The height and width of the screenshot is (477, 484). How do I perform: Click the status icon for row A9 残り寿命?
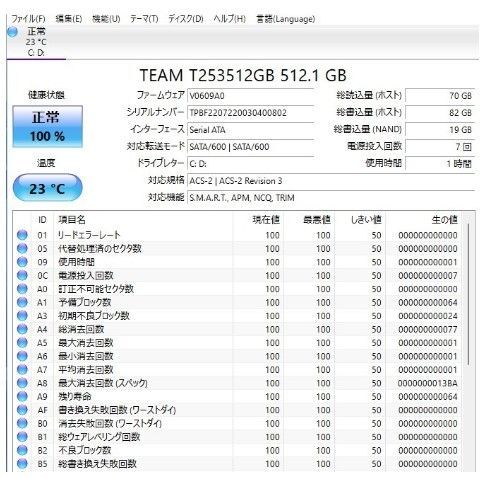click(x=22, y=396)
